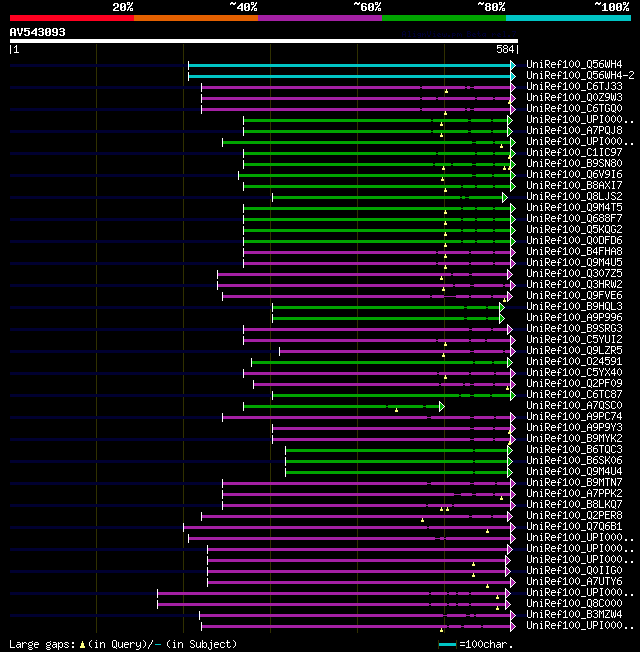Click the yellow gap marker under Q7Q6B1 bar
640x652 pixels.
487,531
